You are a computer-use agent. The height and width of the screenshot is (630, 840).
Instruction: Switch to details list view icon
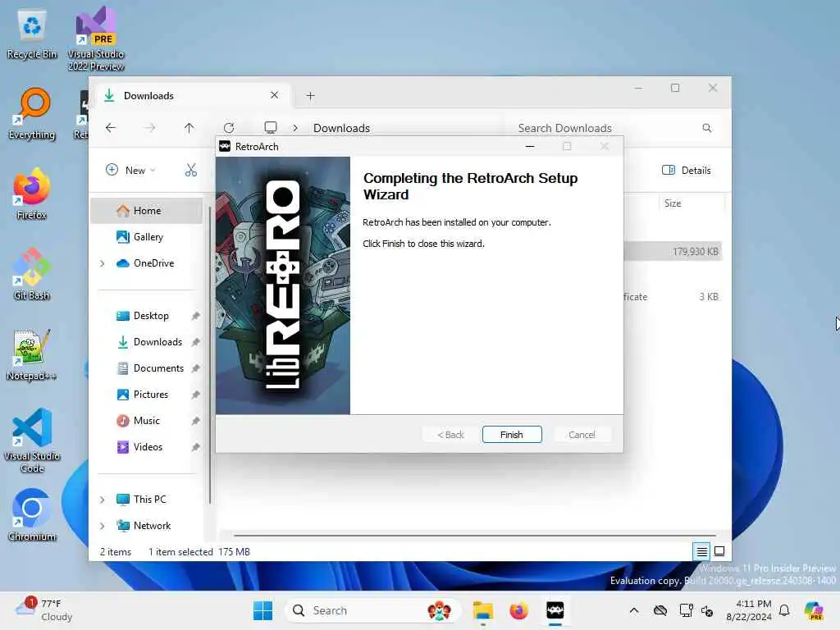pos(701,551)
